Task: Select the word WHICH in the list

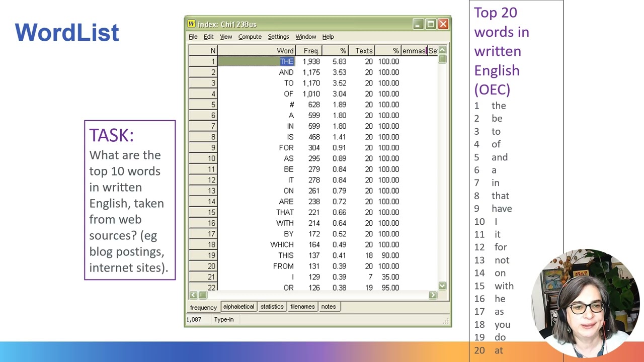Action: [x=282, y=245]
